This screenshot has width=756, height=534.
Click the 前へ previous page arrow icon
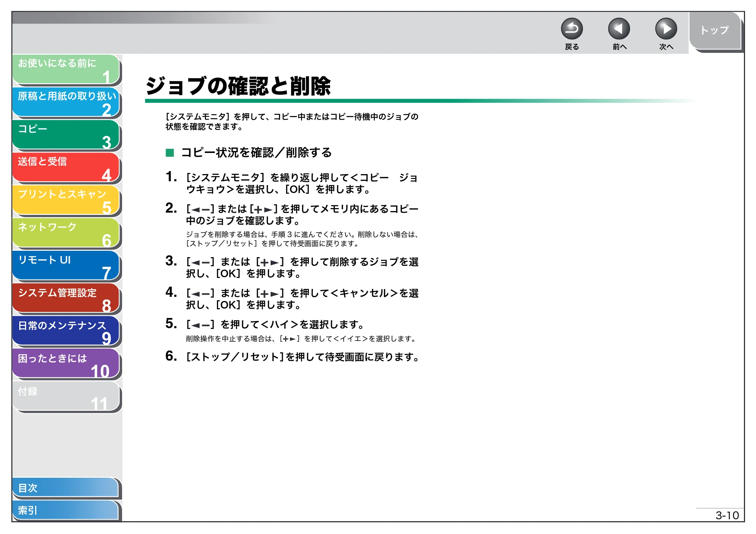[619, 29]
